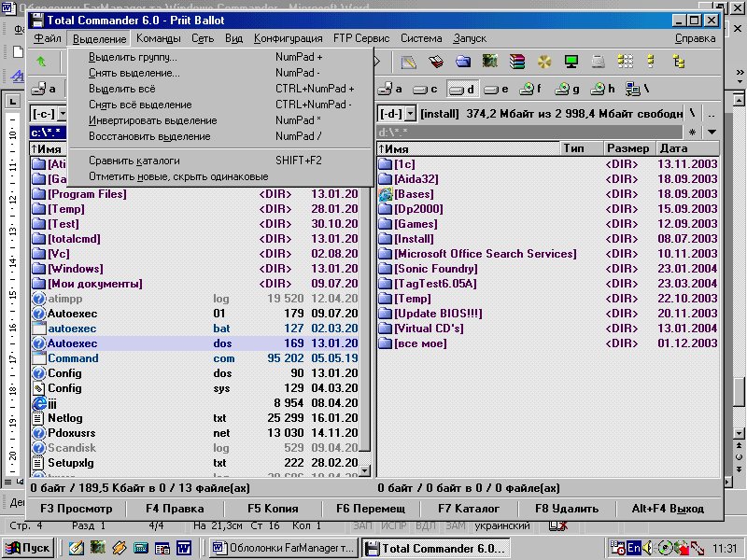Click the F6 Перемещ button

[371, 509]
